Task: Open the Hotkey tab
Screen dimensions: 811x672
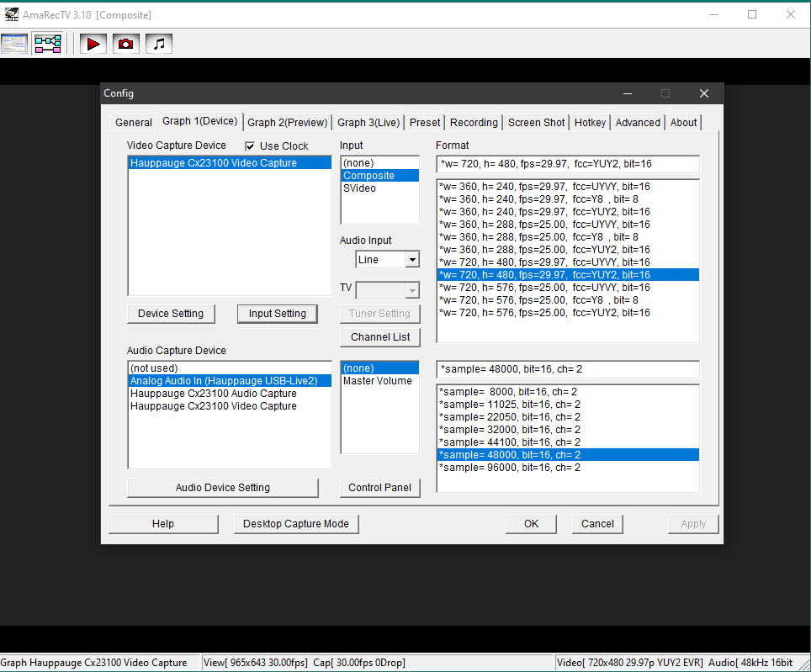Action: 590,123
